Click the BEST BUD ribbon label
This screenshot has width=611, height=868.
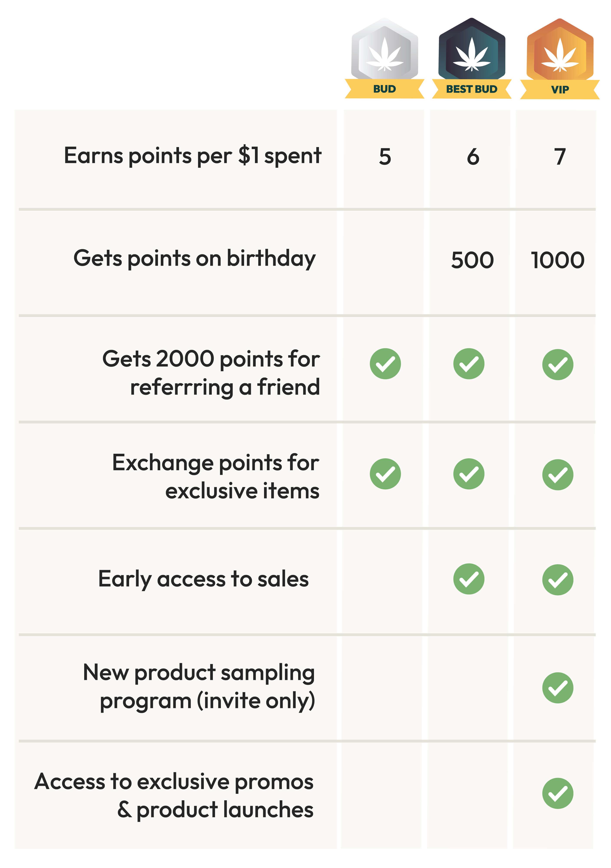471,89
